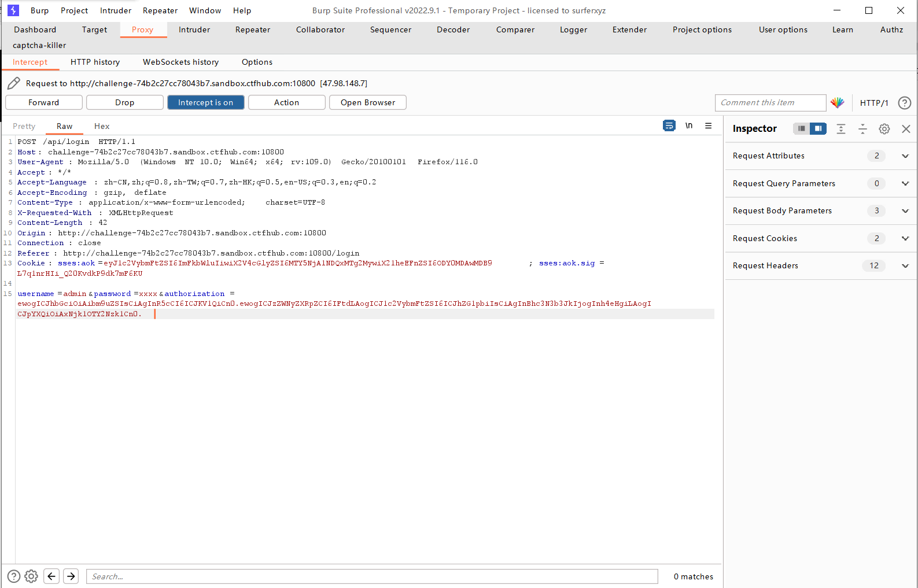
Task: Click the HTTP/1 protocol label
Action: pyautogui.click(x=874, y=103)
